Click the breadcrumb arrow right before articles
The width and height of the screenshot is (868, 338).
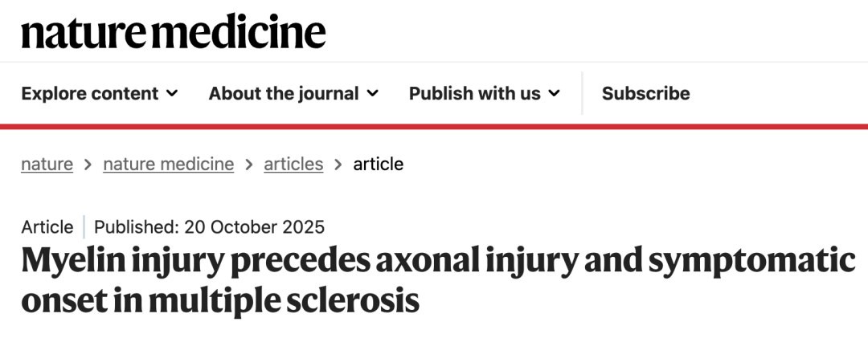pyautogui.click(x=249, y=165)
